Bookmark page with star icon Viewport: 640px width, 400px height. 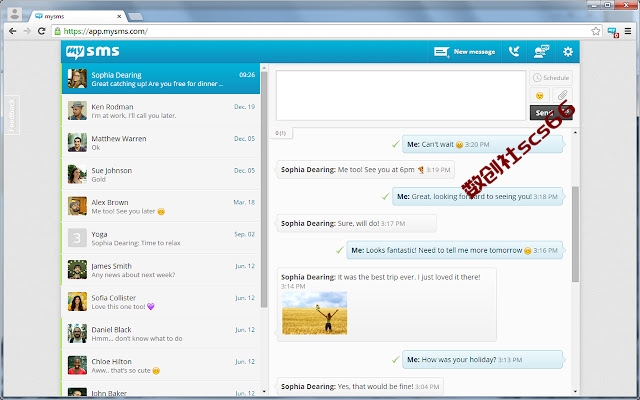596,31
